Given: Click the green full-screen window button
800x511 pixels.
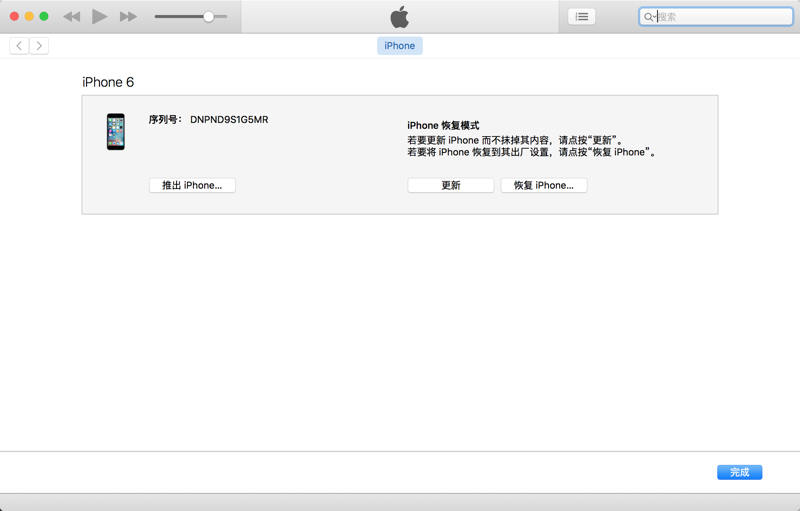Looking at the screenshot, I should pos(44,16).
